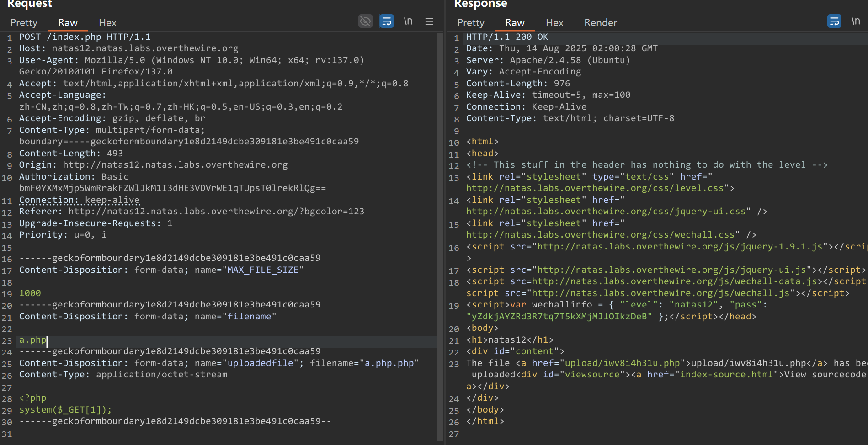
Task: Click the upload/iwv8i4h31u.php href value
Action: (x=622, y=363)
